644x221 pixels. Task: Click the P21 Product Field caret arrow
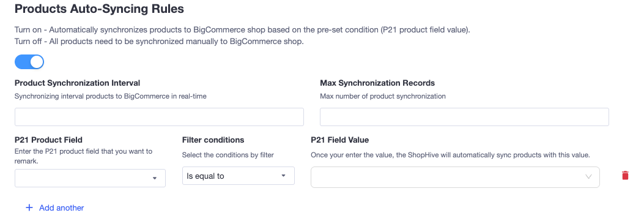coord(155,178)
